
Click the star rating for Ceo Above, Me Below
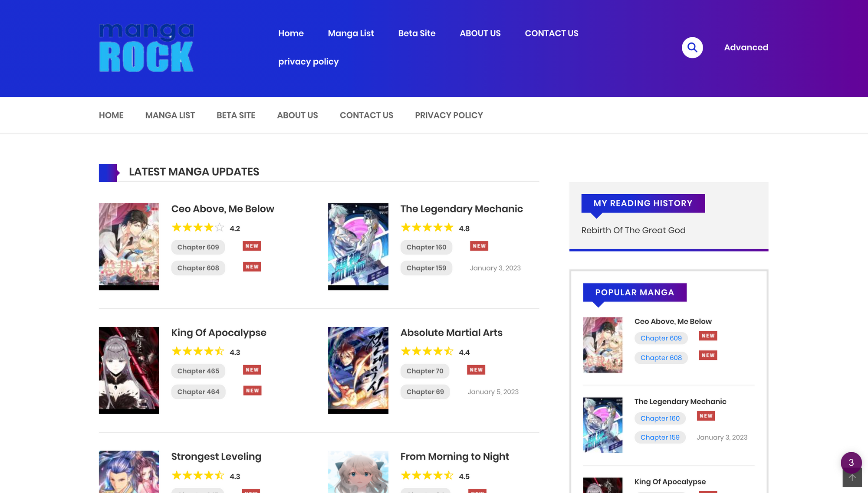pos(198,228)
